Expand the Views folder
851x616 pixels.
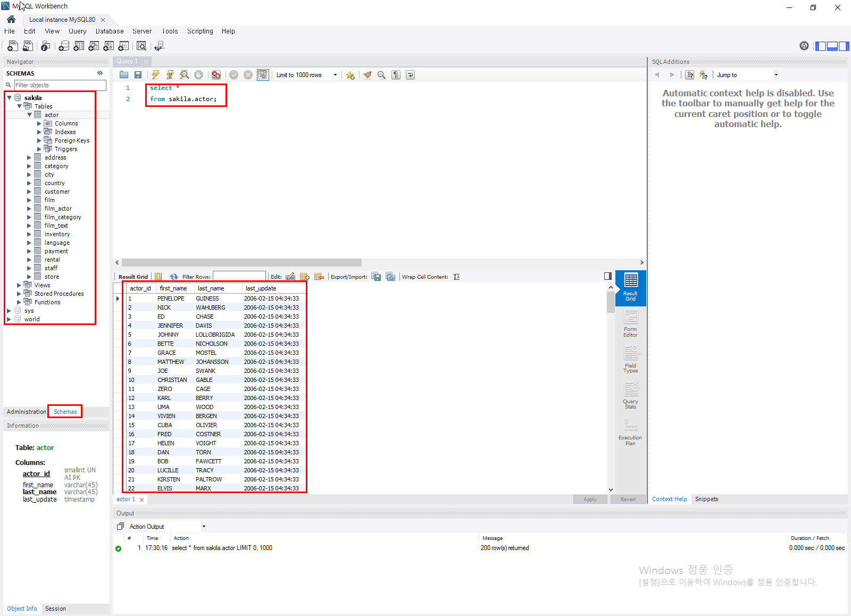pos(19,285)
